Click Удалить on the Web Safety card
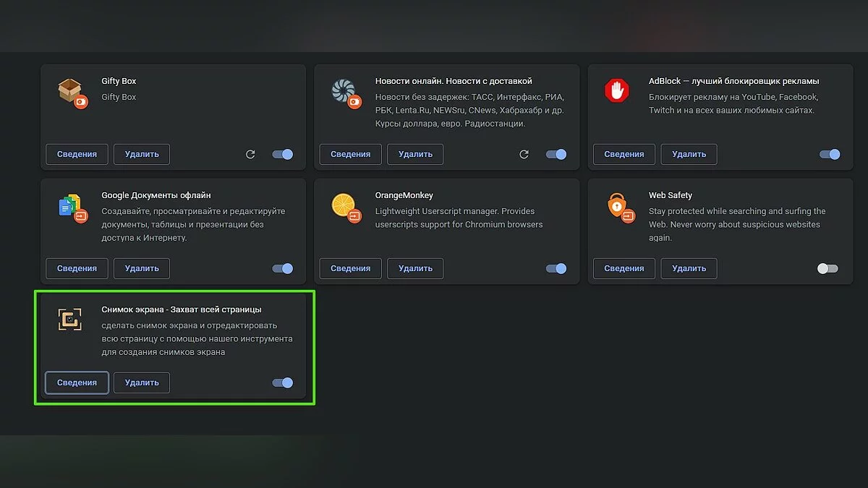 click(689, 268)
